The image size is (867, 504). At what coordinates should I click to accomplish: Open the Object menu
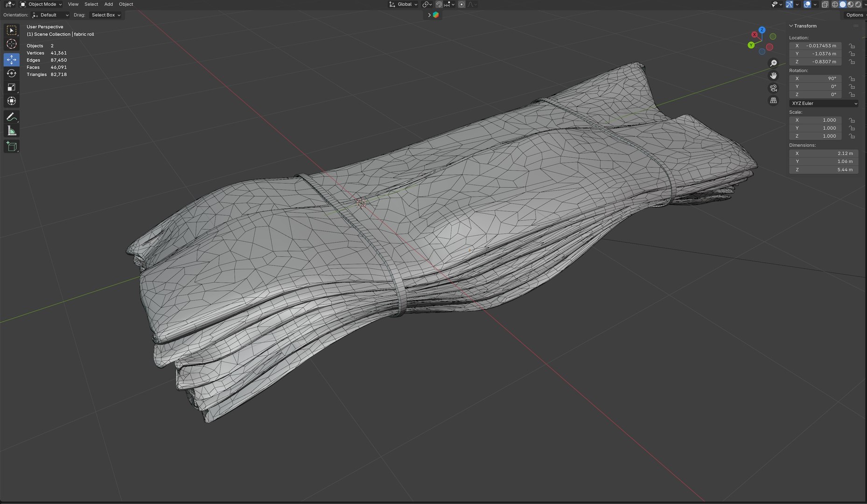(126, 4)
